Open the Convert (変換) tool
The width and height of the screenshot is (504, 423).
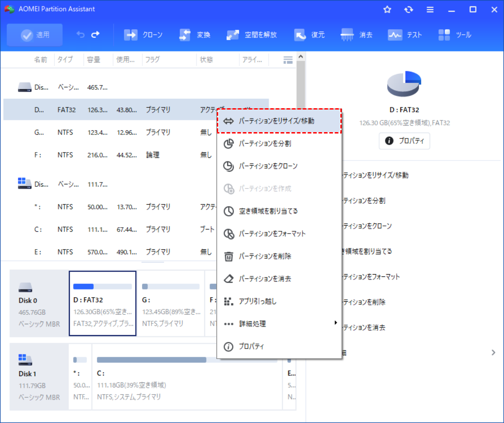point(185,35)
